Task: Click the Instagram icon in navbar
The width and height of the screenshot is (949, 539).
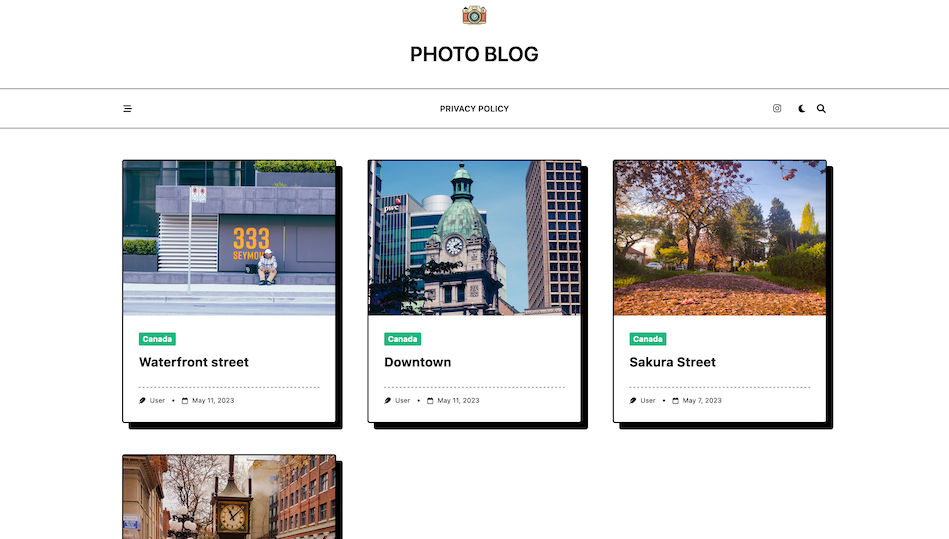Action: tap(777, 109)
